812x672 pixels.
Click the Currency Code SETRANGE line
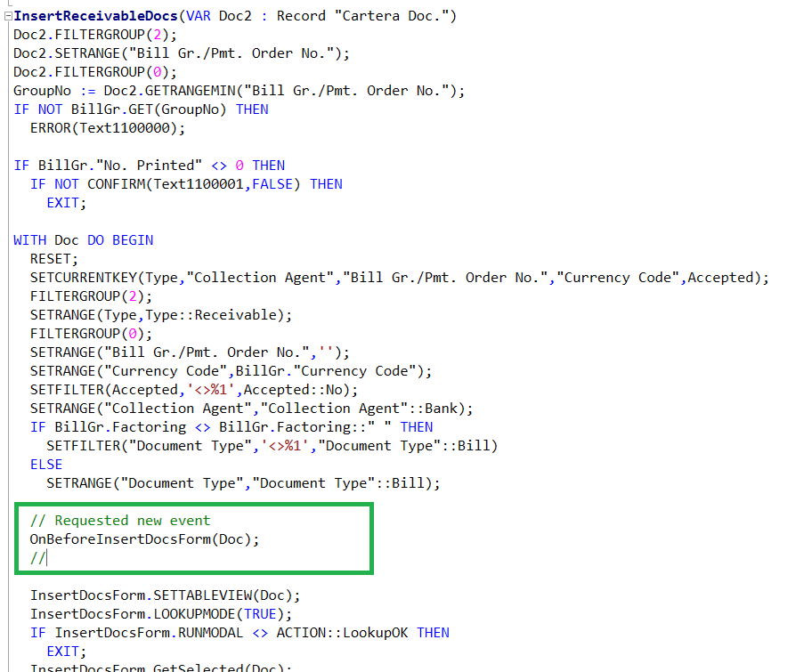(x=223, y=370)
